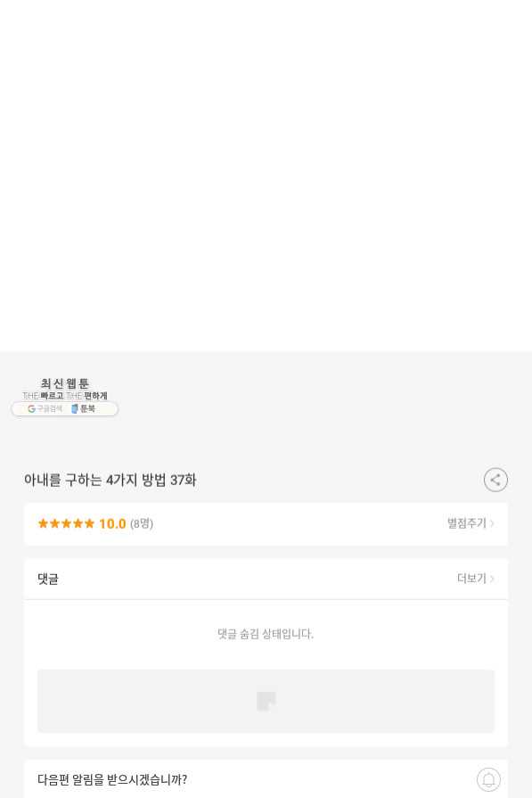Click the 구글검색 text in the pill

coord(49,408)
